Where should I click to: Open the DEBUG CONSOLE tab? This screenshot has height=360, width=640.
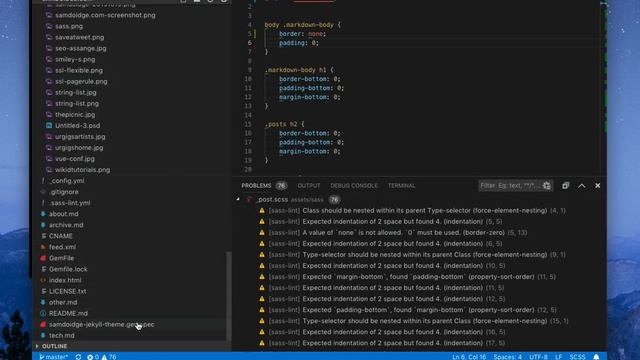[x=354, y=186]
